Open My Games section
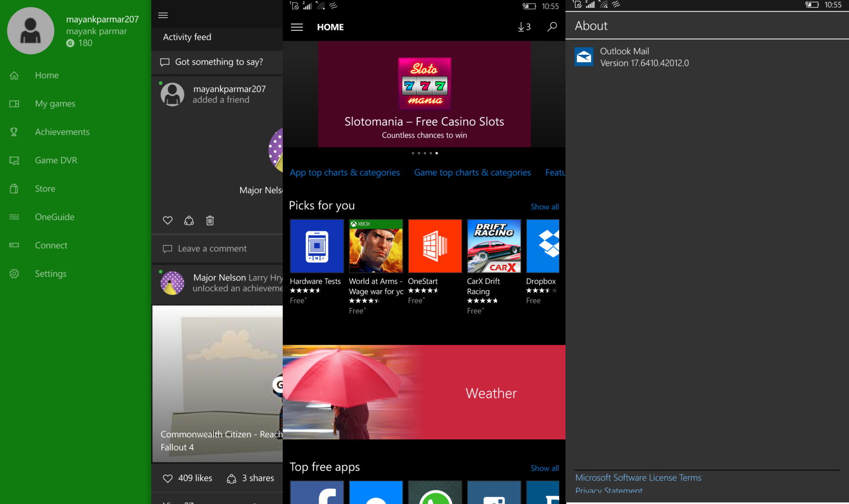 (55, 103)
